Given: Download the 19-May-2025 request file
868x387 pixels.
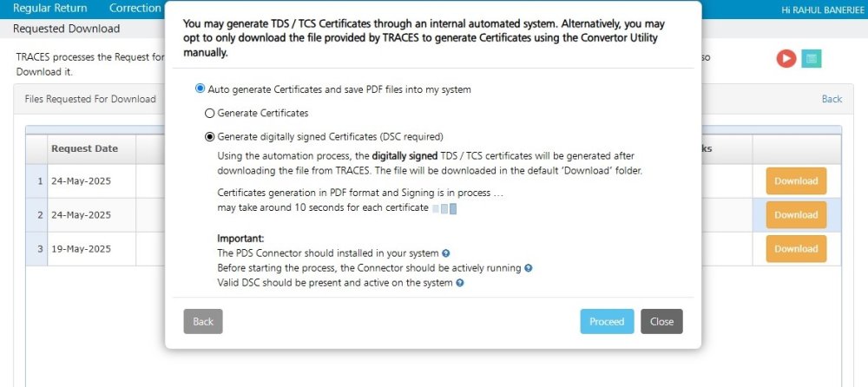Looking at the screenshot, I should (795, 249).
